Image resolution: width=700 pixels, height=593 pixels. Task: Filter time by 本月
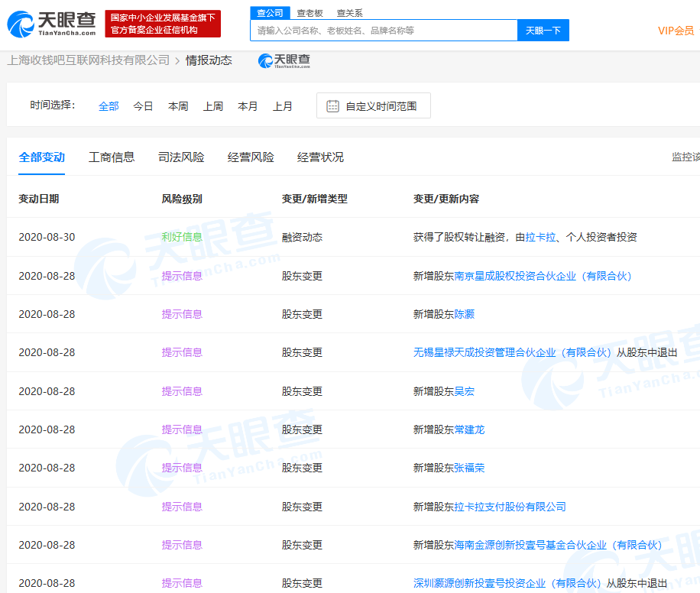point(248,106)
